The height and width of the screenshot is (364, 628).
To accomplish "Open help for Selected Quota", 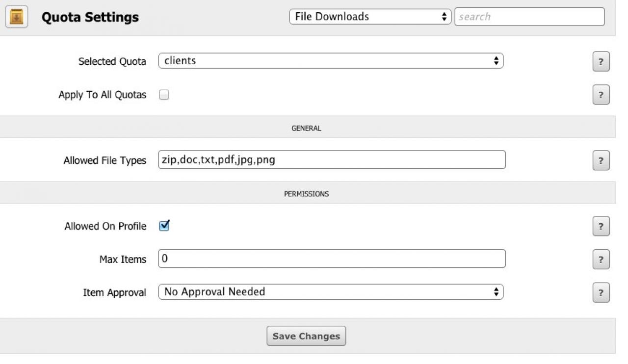I will click(x=601, y=62).
